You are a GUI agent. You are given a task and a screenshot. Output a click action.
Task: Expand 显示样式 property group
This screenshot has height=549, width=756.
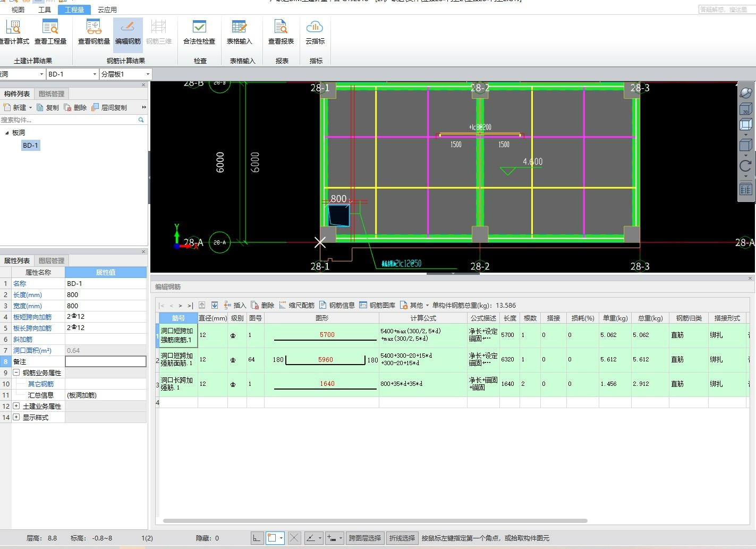[16, 417]
